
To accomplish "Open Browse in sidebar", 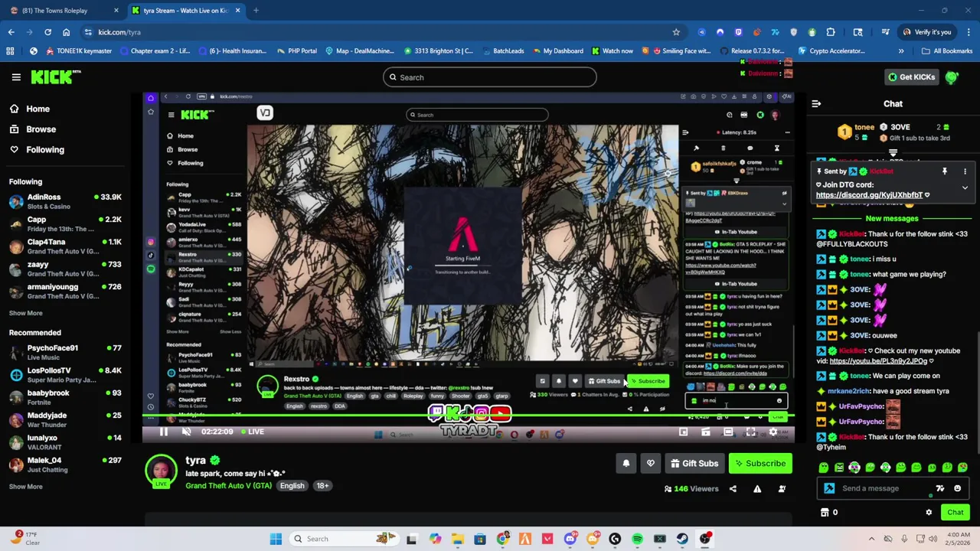I will click(41, 129).
